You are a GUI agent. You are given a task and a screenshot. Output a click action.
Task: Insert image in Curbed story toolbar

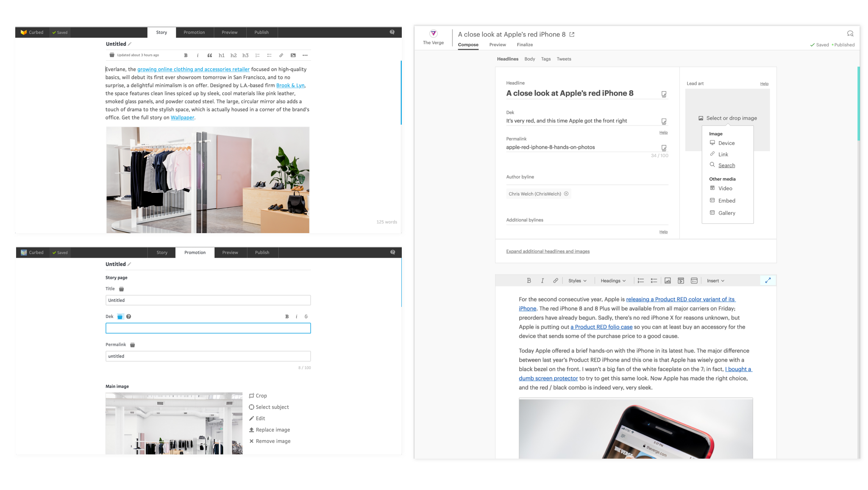(x=293, y=55)
